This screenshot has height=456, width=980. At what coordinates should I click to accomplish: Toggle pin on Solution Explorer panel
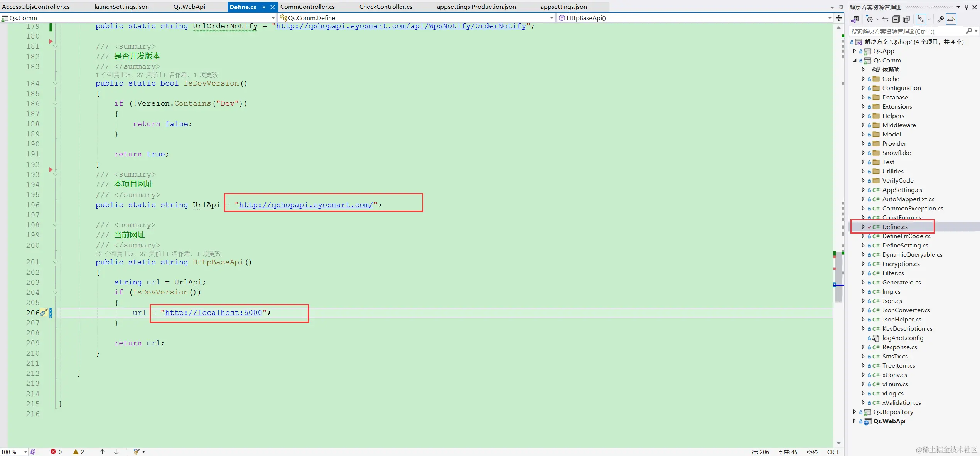966,7
